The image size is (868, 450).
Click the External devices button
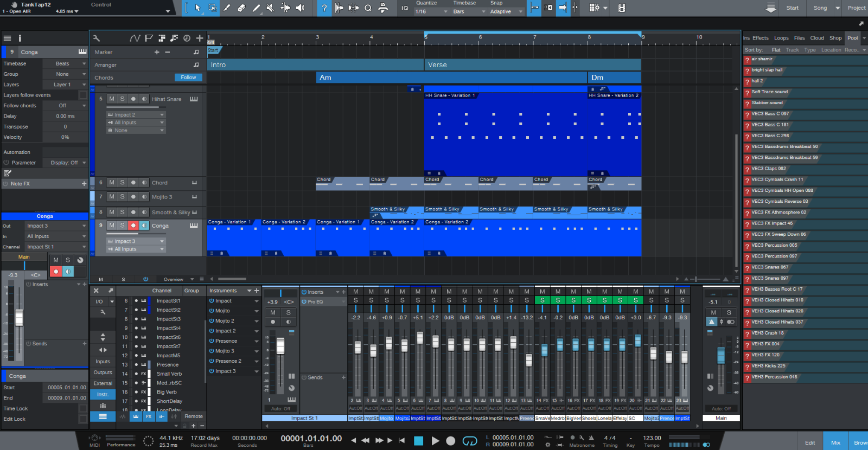point(103,383)
